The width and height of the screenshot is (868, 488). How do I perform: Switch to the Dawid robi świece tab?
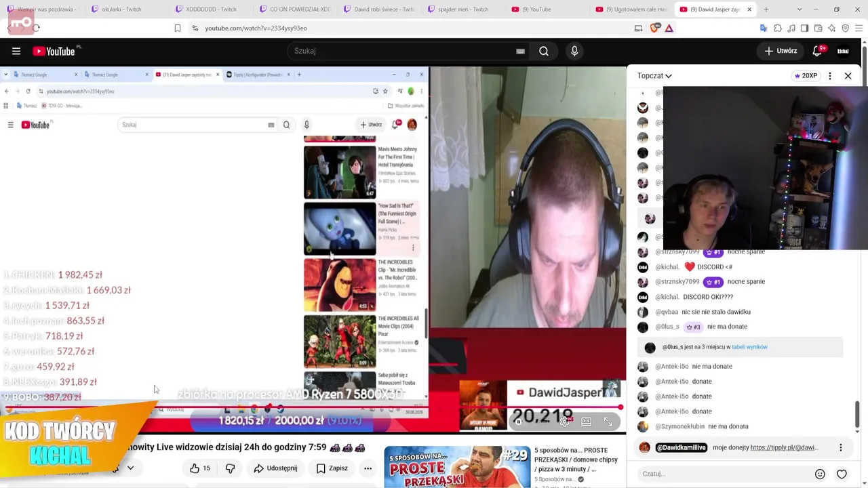(379, 9)
